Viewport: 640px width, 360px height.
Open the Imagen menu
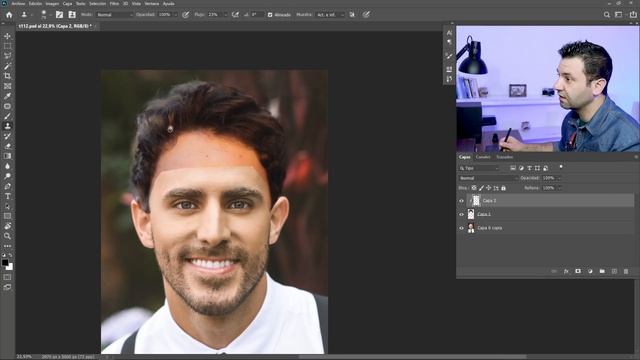pyautogui.click(x=52, y=4)
